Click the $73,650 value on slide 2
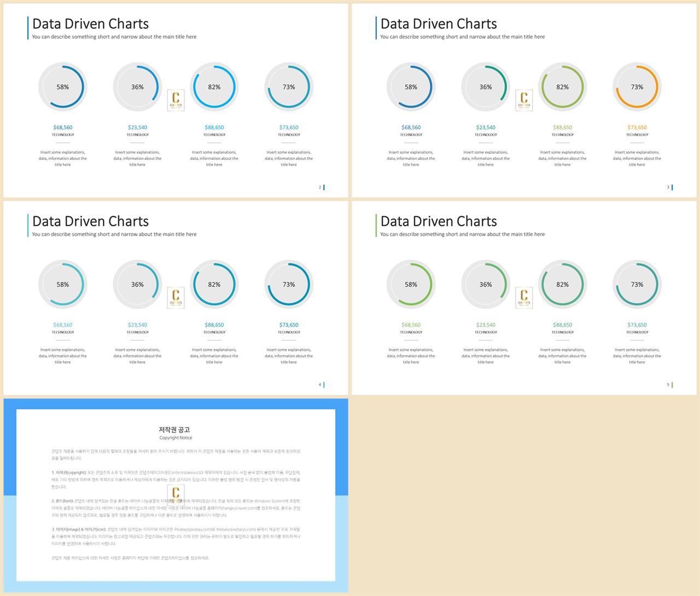Viewport: 700px width, 596px height. click(289, 128)
